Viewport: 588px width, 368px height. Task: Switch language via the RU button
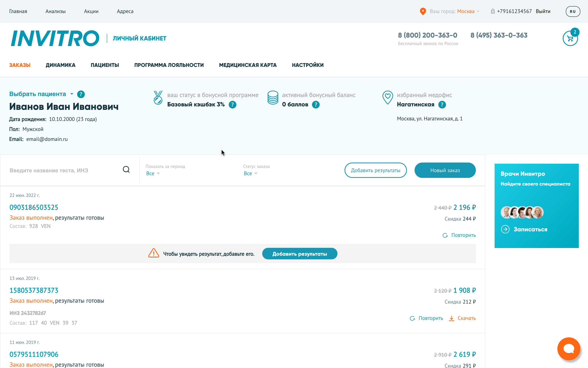click(x=573, y=11)
